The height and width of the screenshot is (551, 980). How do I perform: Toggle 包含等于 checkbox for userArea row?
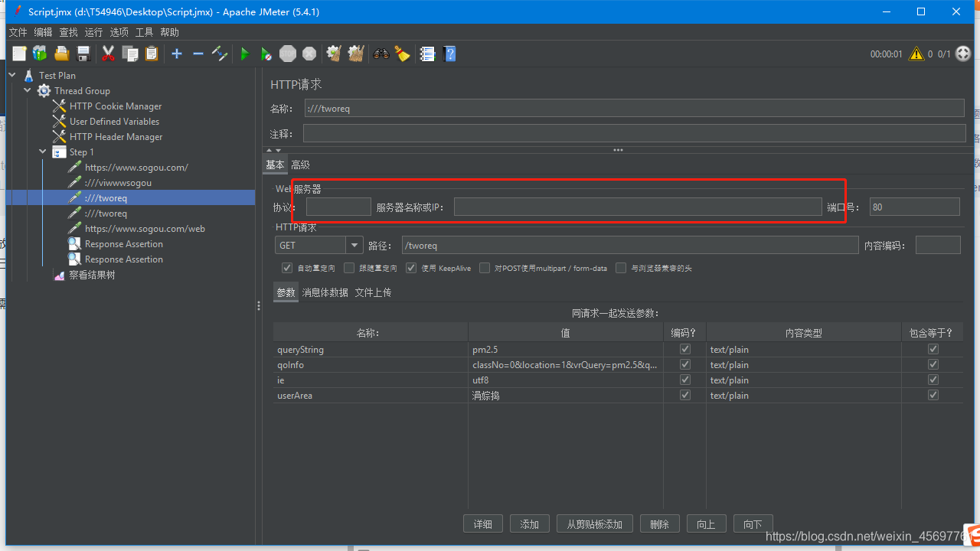[x=933, y=395]
